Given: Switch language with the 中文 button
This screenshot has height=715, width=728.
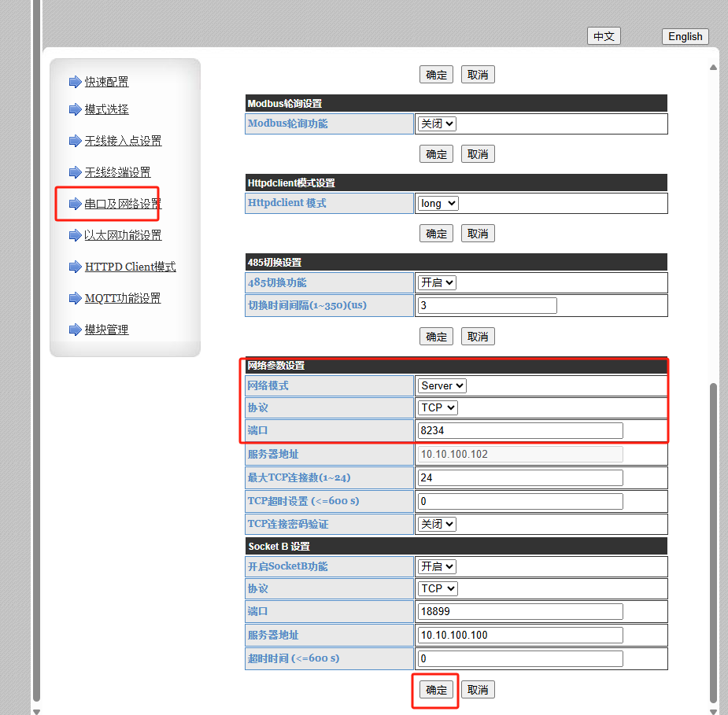Looking at the screenshot, I should pos(604,36).
